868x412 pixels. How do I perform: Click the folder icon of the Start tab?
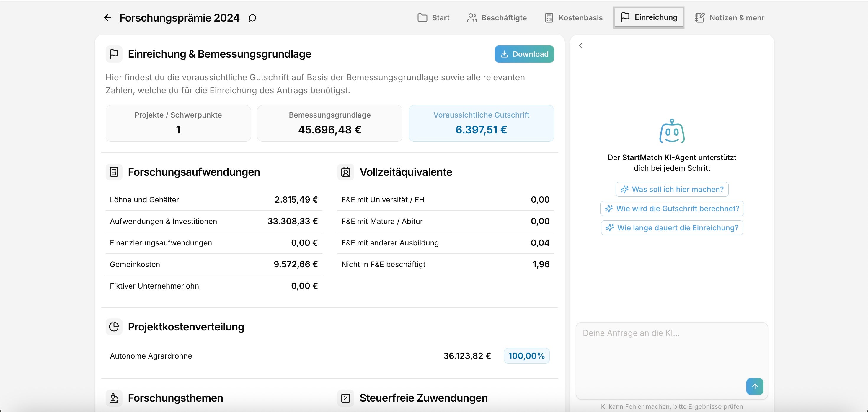point(422,17)
